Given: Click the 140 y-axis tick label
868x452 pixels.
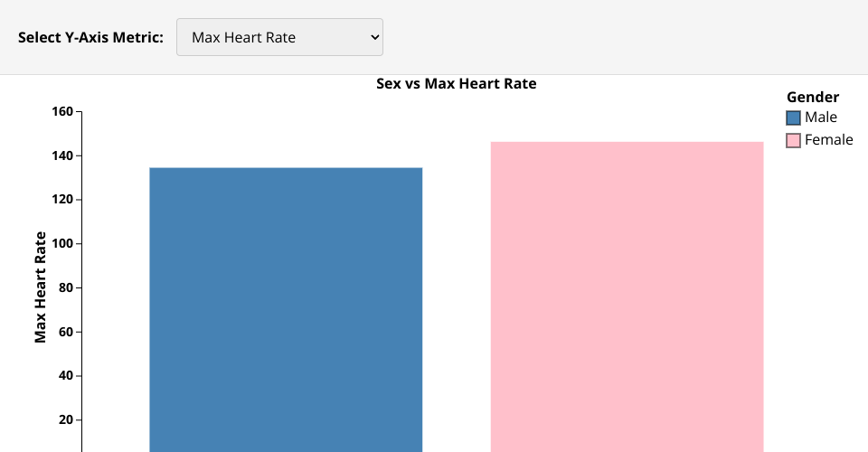Looking at the screenshot, I should coord(62,156).
